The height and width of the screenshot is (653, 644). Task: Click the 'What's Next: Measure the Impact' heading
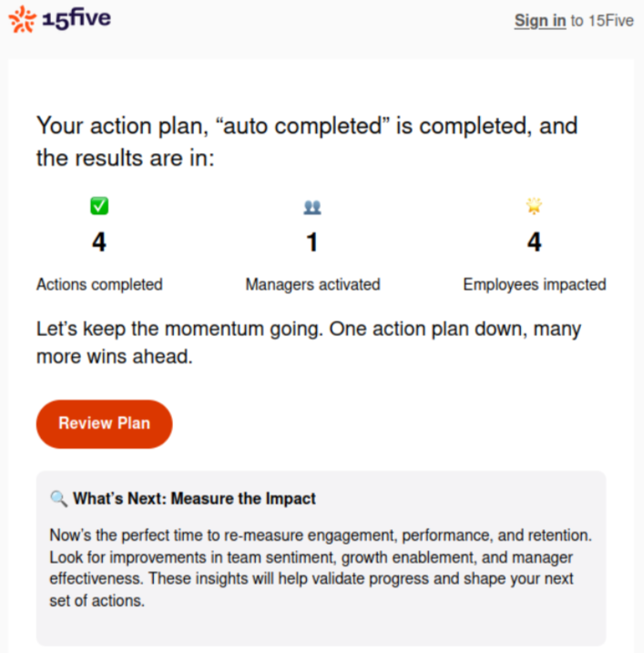point(194,498)
